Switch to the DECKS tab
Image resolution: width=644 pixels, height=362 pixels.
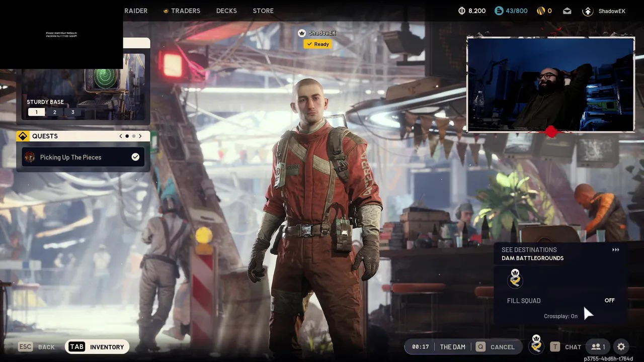coord(226,11)
